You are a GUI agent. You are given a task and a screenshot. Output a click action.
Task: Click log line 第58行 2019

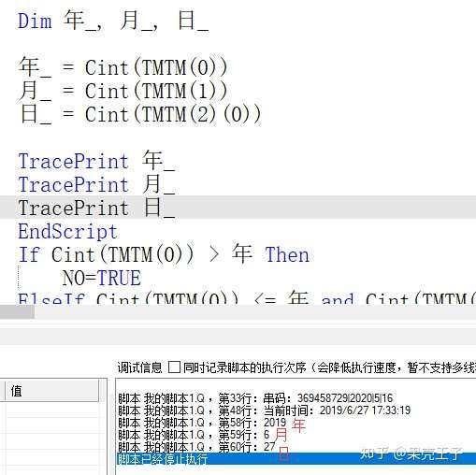[202, 423]
